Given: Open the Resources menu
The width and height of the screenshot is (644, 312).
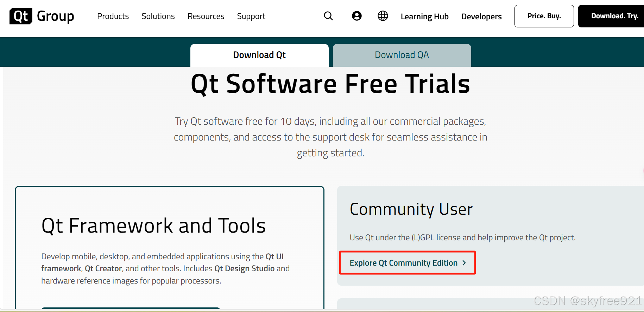Looking at the screenshot, I should coord(206,16).
